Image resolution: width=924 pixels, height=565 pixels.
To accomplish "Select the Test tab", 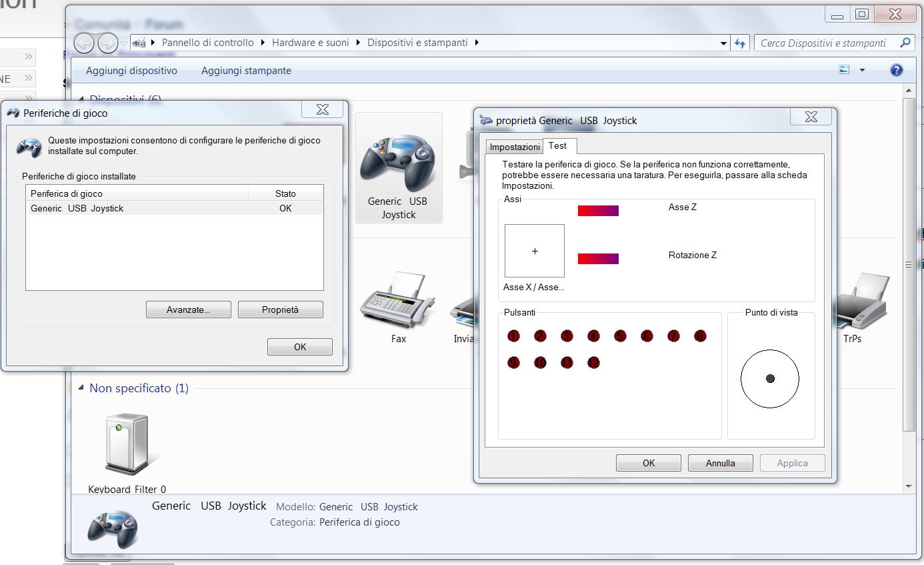I will coord(558,145).
